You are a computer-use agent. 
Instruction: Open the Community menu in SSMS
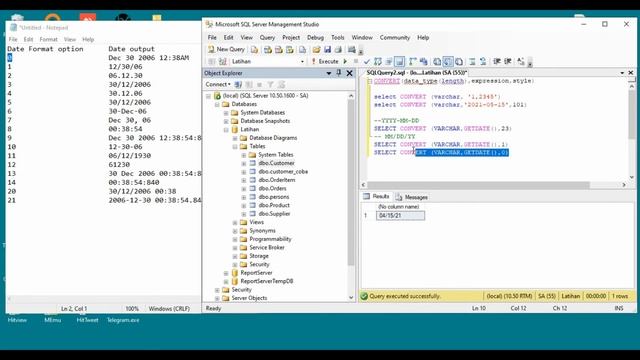395,38
